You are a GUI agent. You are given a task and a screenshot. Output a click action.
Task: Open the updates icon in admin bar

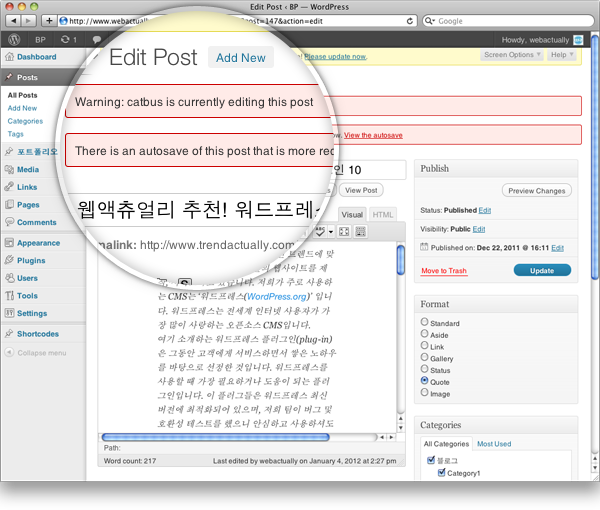point(65,39)
